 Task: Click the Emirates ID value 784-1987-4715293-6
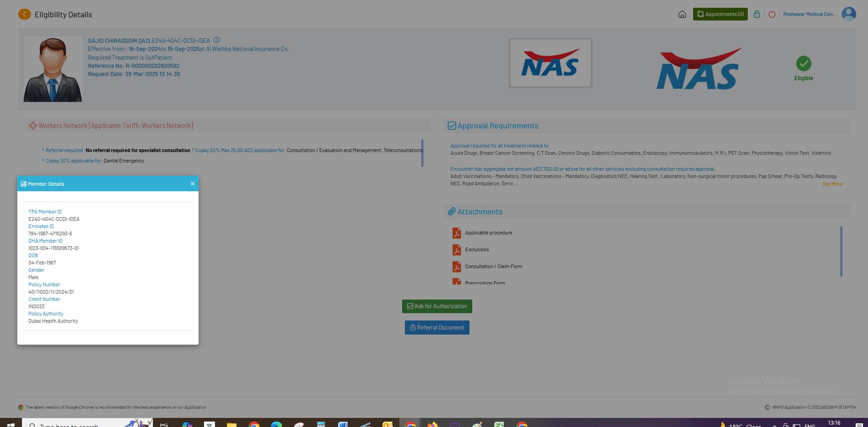[50, 234]
